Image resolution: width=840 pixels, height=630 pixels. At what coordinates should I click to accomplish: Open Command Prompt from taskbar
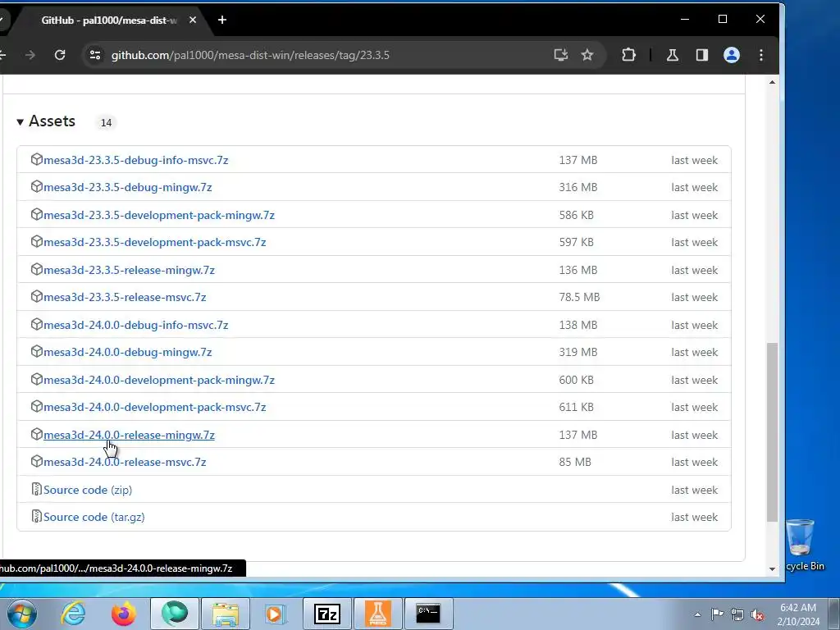(x=428, y=614)
